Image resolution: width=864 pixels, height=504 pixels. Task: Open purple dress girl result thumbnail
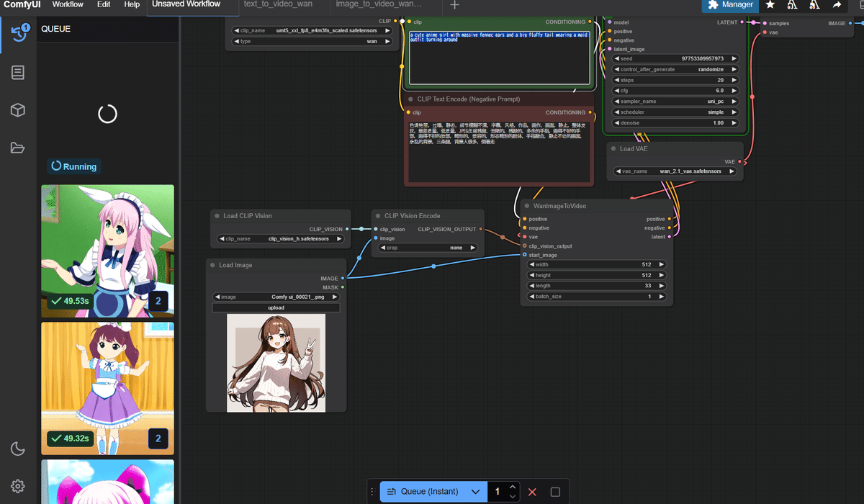point(107,388)
